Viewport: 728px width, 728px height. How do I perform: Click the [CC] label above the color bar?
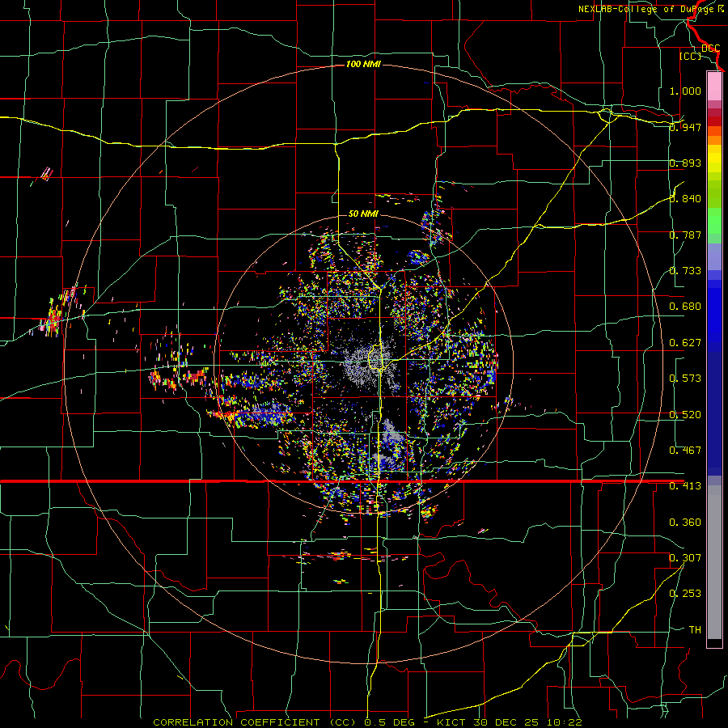[691, 56]
